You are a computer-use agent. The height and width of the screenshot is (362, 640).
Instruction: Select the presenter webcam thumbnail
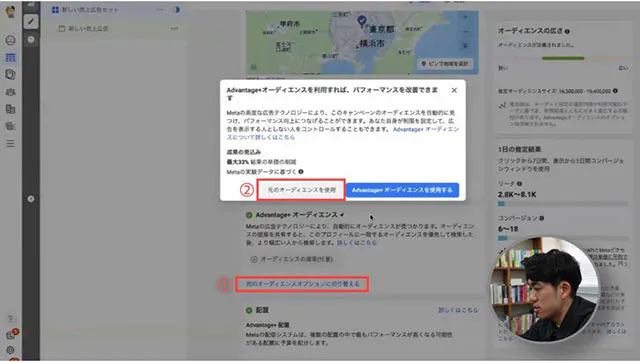(544, 290)
